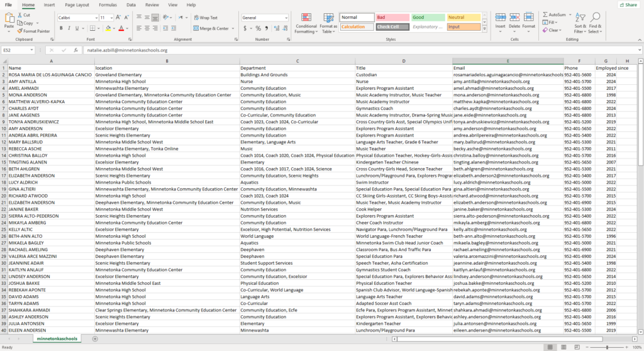Image resolution: width=644 pixels, height=351 pixels.
Task: Toggle Underline formatting
Action: pos(76,28)
